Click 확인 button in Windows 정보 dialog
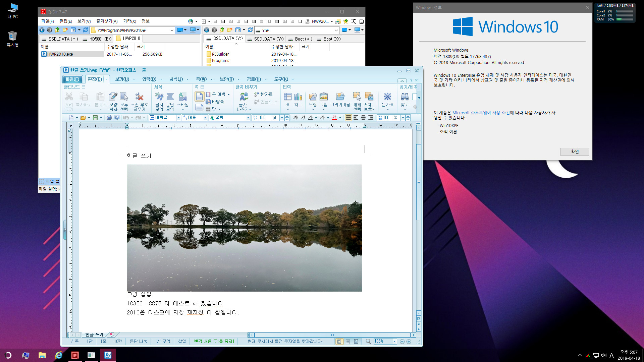This screenshot has height=362, width=644. click(575, 152)
